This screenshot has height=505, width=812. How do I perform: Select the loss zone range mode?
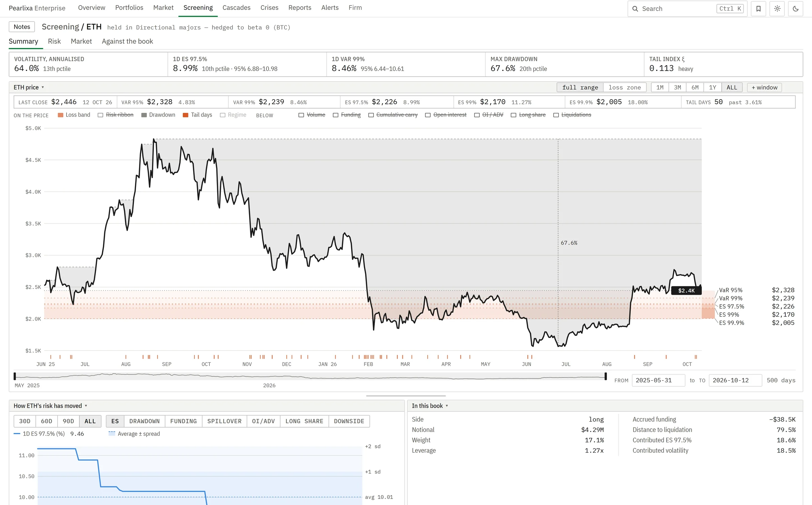[625, 87]
